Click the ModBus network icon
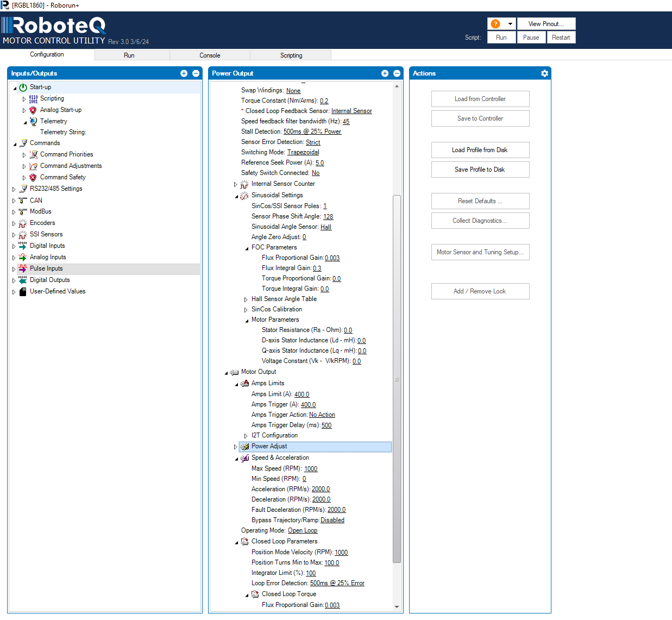This screenshot has width=672, height=620. point(23,212)
